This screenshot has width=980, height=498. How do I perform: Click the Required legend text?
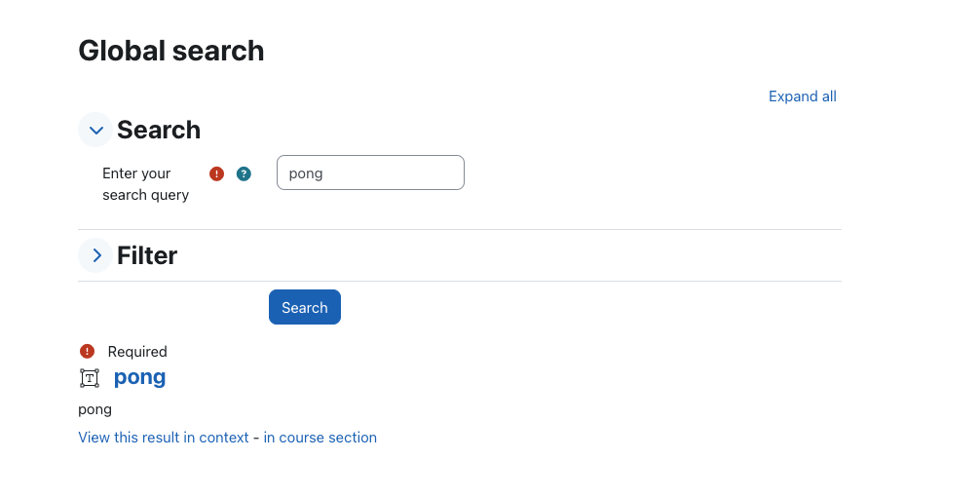pyautogui.click(x=137, y=352)
